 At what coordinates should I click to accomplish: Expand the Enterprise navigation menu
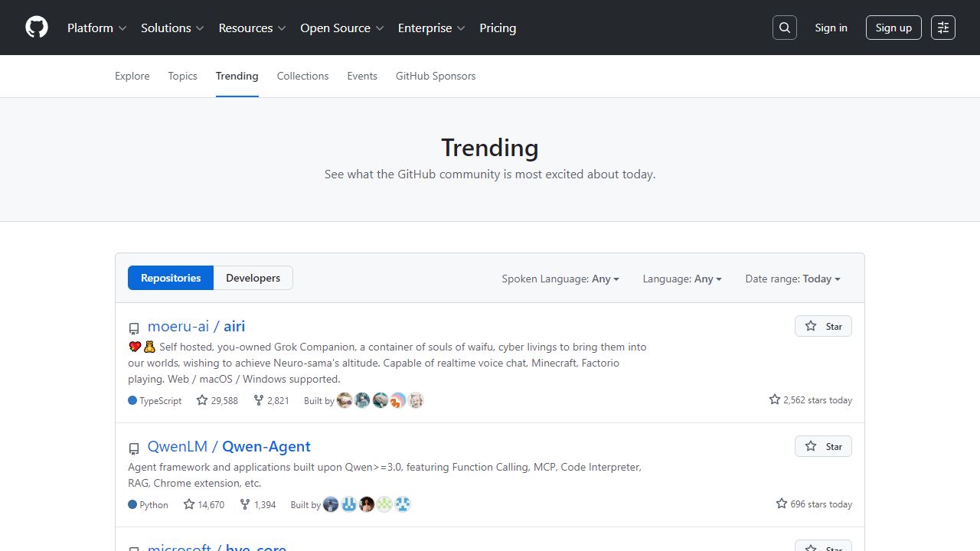pyautogui.click(x=432, y=28)
